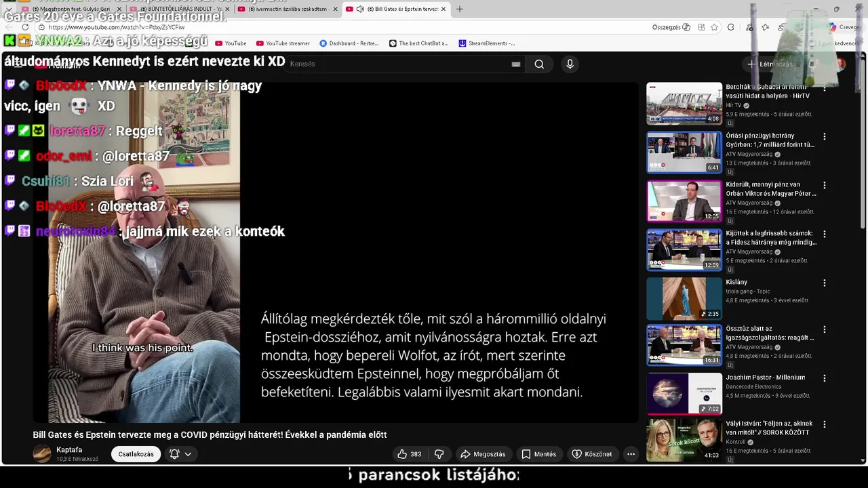This screenshot has width=868, height=488.
Task: Click the YouTube search magnifier button
Action: coord(539,64)
